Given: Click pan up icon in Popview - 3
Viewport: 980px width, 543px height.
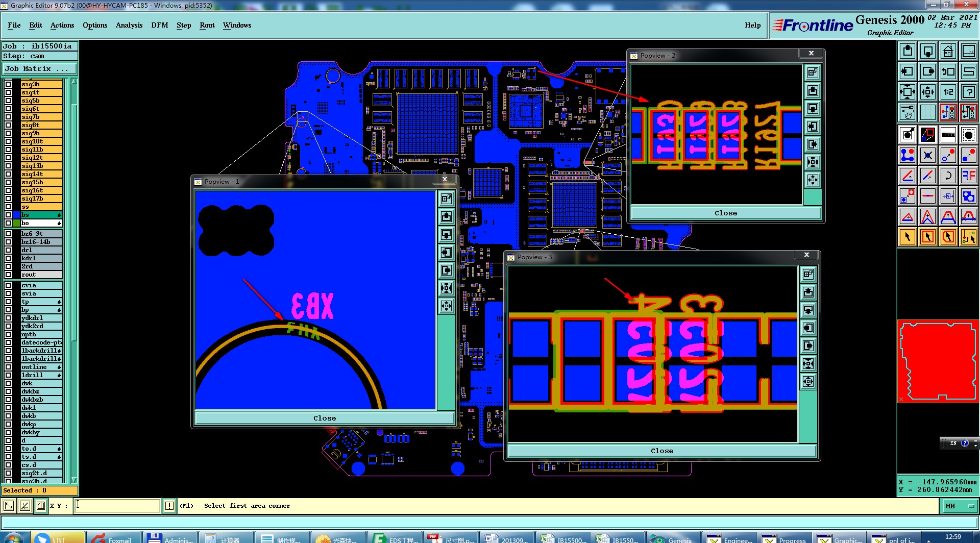Looking at the screenshot, I should [808, 292].
